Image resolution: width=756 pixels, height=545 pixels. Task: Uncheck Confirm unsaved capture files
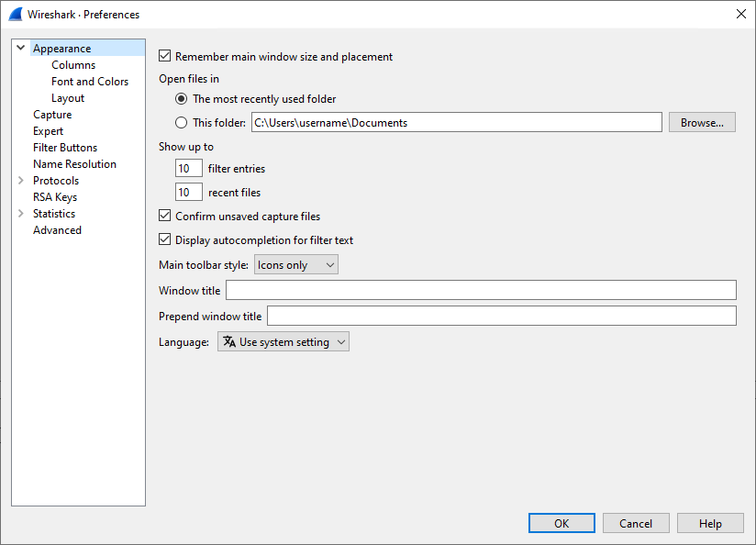[x=165, y=217]
